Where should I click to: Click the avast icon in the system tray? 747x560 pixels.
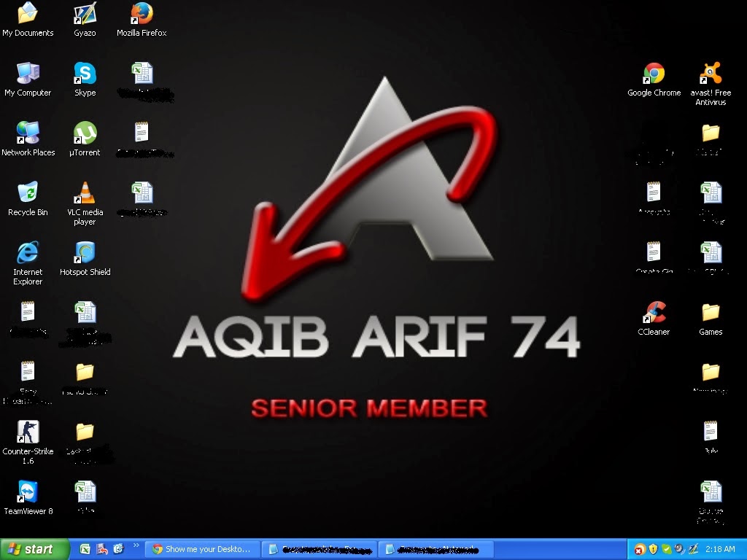(x=639, y=550)
